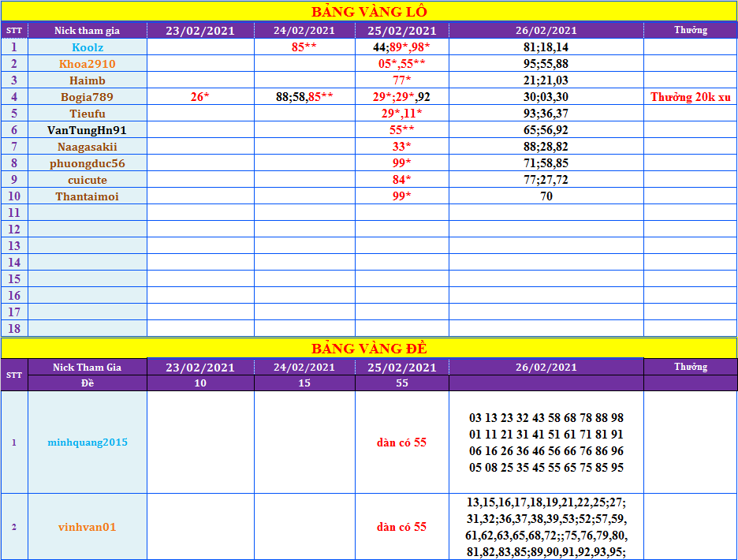The height and width of the screenshot is (560, 738).
Task: Click the "Nick Tham Gia" header in the ĐỀ table
Action: (x=87, y=368)
